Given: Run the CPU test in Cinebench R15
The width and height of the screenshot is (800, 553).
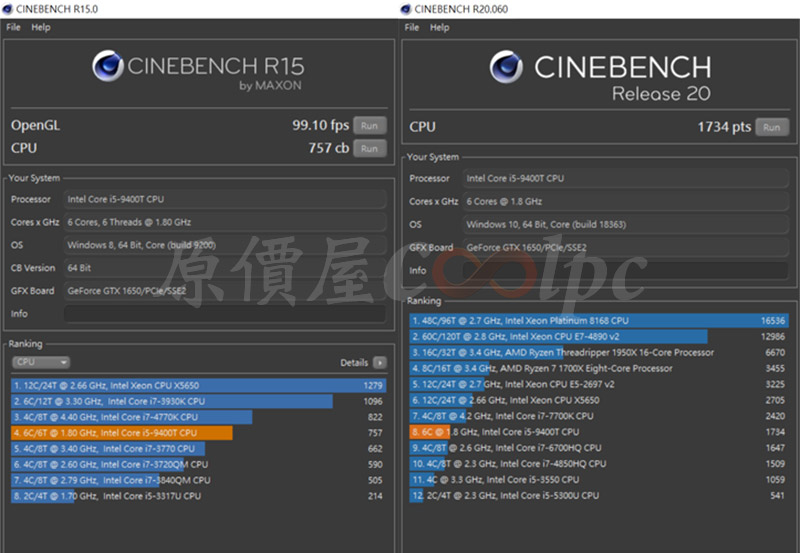Looking at the screenshot, I should tap(370, 148).
